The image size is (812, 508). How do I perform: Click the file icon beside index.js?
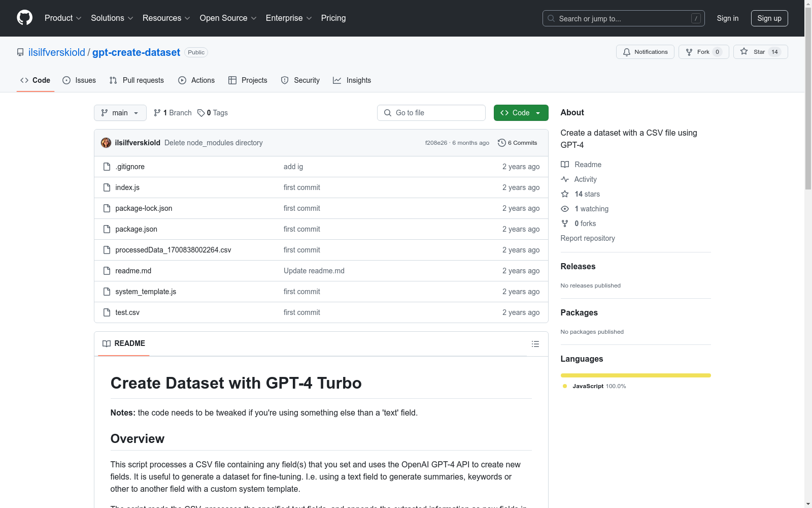107,187
